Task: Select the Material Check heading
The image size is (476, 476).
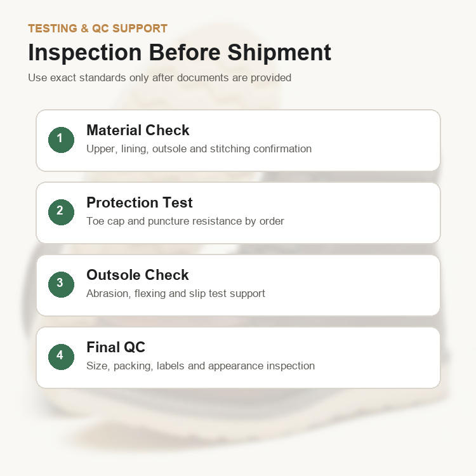Action: (138, 130)
